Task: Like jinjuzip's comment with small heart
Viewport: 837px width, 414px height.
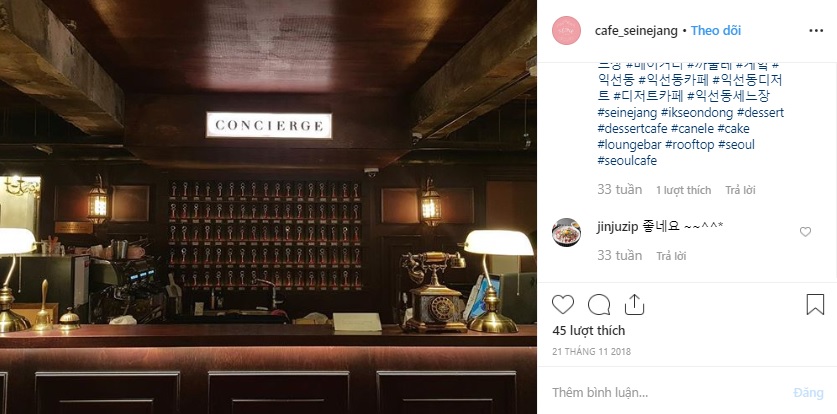Action: click(x=806, y=232)
